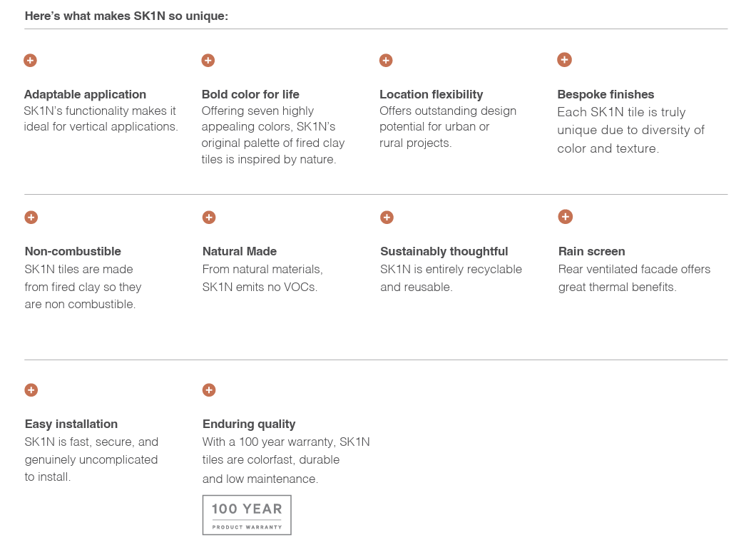Click the Rain screen heading

point(591,251)
